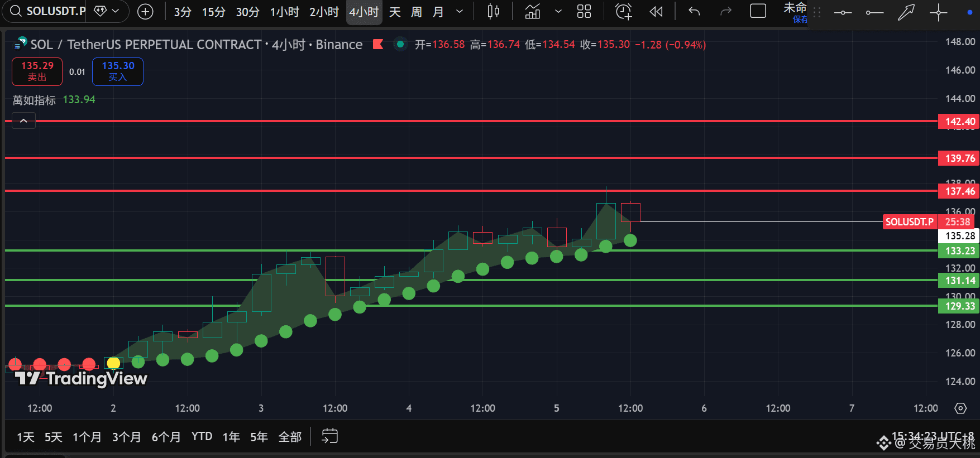This screenshot has height=458, width=980.
Task: Switch to the 30分 timeframe
Action: pyautogui.click(x=247, y=12)
